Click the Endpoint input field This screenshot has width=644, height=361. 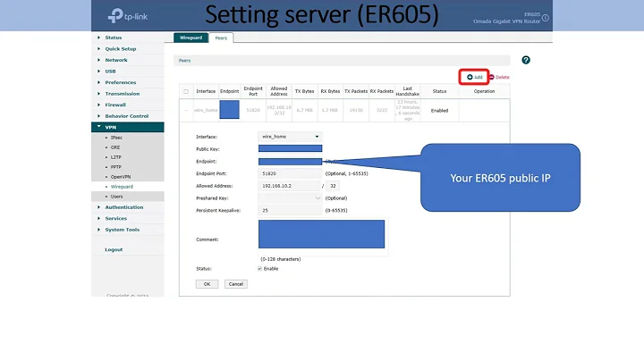(x=290, y=162)
